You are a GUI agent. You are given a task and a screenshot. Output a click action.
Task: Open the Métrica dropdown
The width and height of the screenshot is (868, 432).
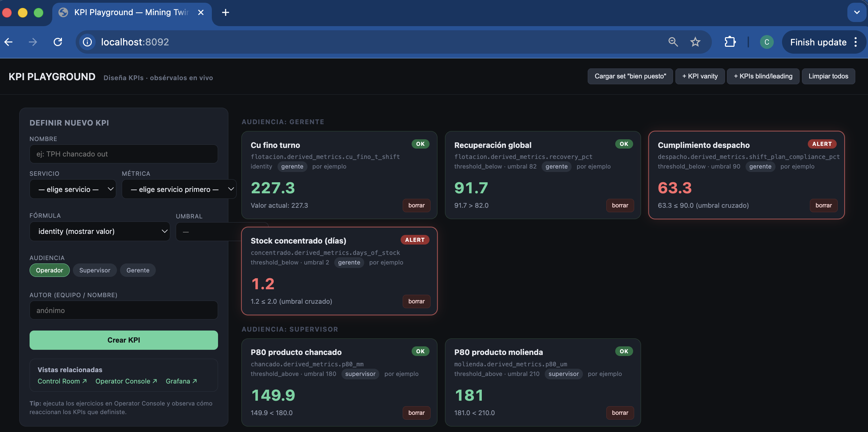(x=179, y=189)
